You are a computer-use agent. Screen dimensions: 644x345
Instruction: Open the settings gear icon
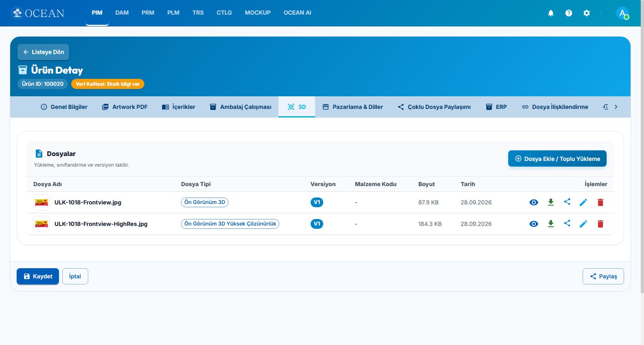pos(587,13)
